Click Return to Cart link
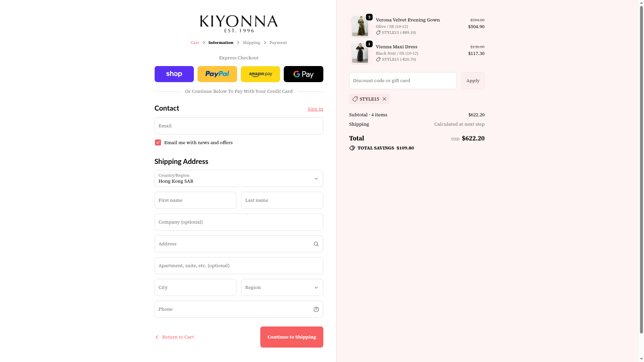Screen dimensions: 644x362 pos(174,337)
